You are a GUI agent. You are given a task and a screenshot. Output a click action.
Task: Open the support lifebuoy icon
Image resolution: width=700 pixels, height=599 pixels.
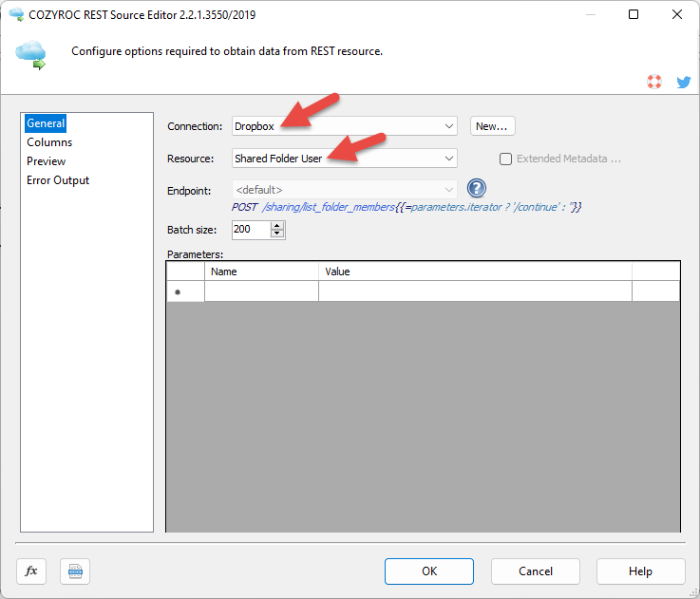coord(654,82)
